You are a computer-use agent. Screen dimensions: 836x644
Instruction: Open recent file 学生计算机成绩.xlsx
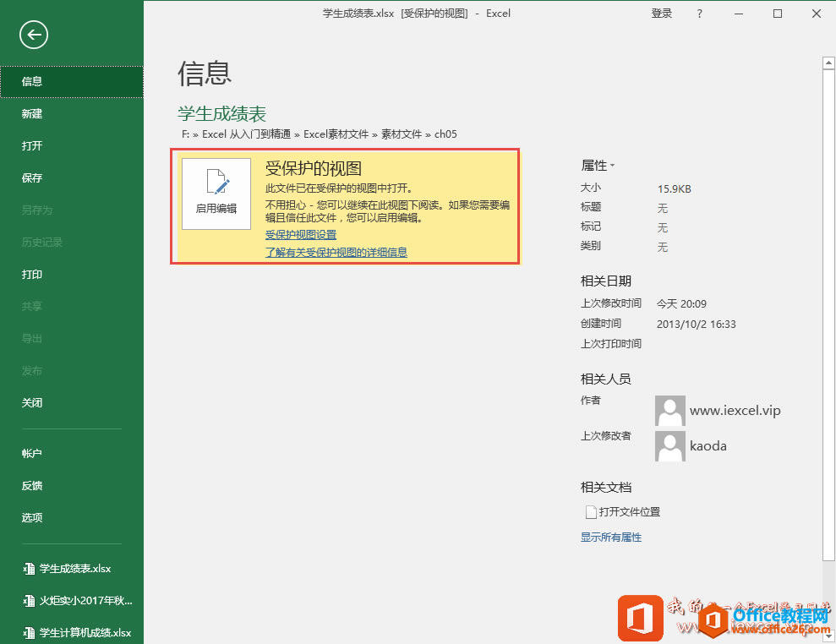[x=85, y=633]
